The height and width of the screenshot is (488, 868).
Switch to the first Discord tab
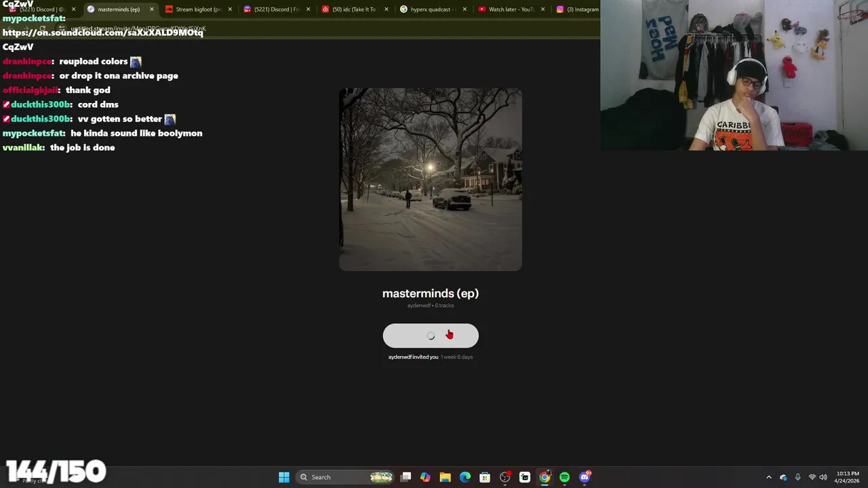coord(41,9)
